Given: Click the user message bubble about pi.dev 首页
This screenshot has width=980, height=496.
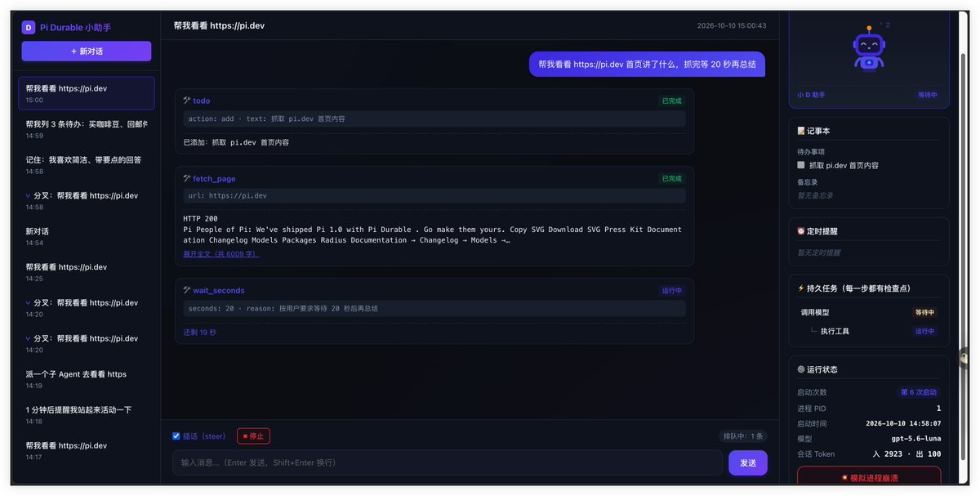Looking at the screenshot, I should pyautogui.click(x=647, y=64).
